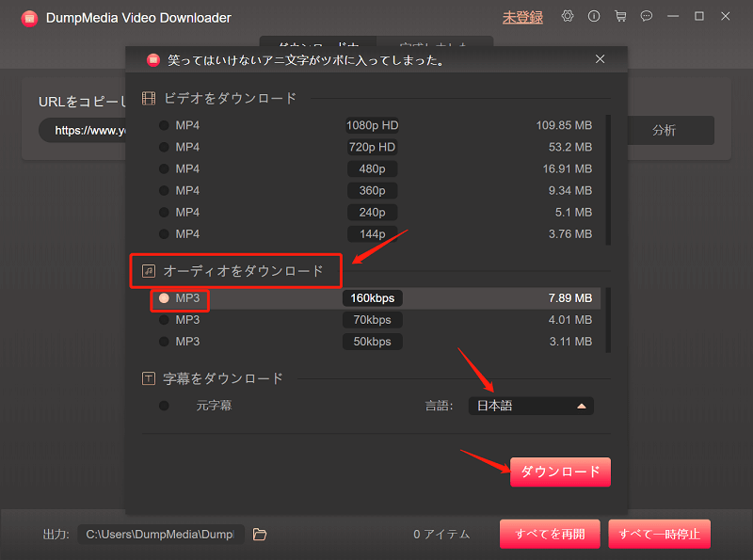
Task: Click the video list scrollbar
Action: [608, 180]
